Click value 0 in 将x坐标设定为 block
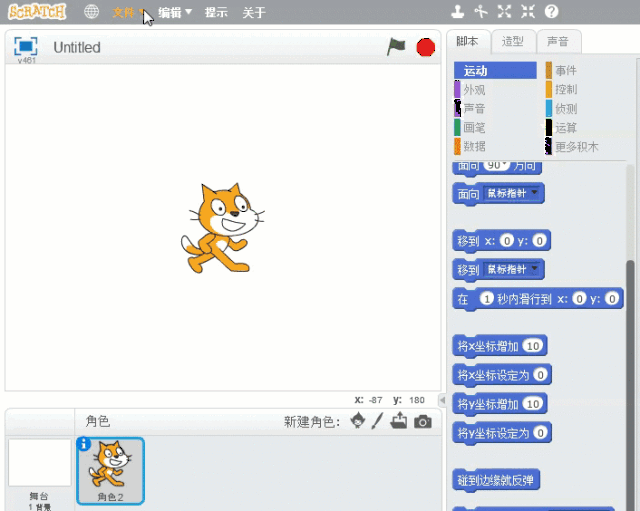 coord(540,375)
